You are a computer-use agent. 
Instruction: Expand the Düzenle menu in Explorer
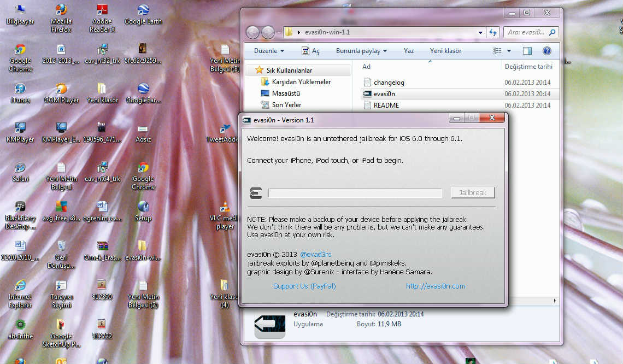269,51
